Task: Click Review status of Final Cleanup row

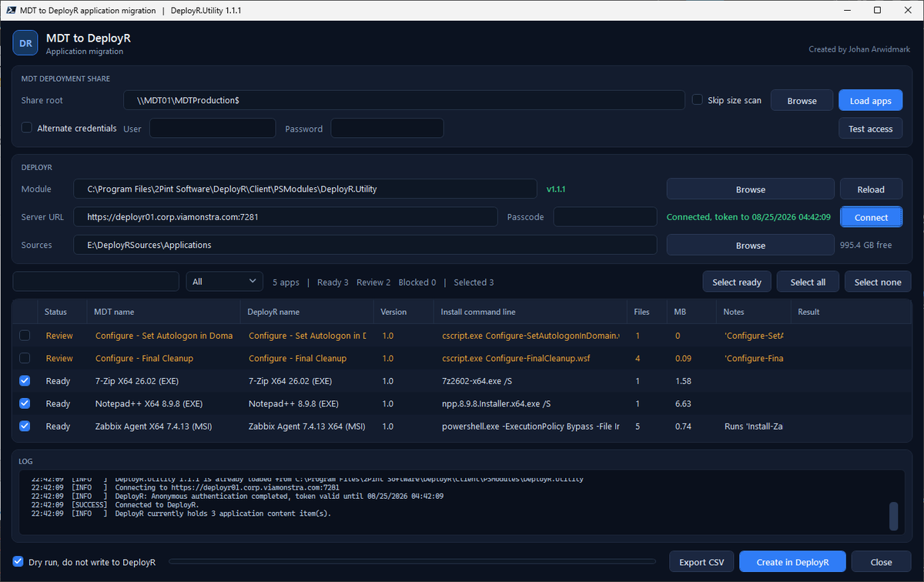Action: pyautogui.click(x=59, y=358)
